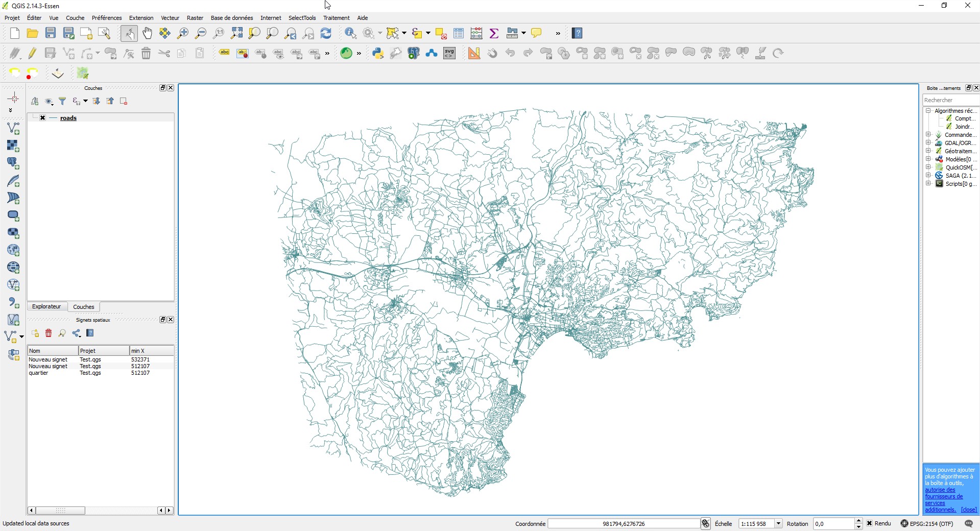Screen dimensions: 980x531
Task: Click the min X value 532371
Action: coord(140,359)
